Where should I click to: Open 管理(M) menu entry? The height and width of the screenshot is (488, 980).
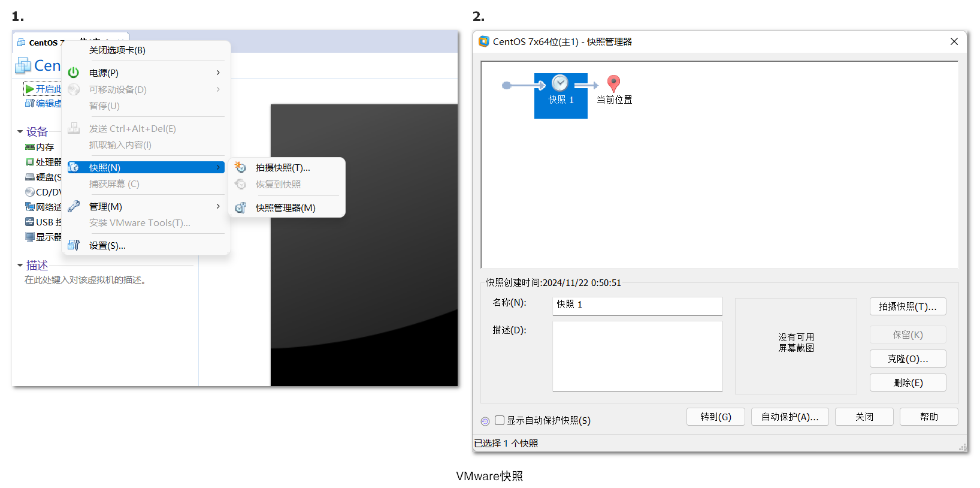coord(146,206)
